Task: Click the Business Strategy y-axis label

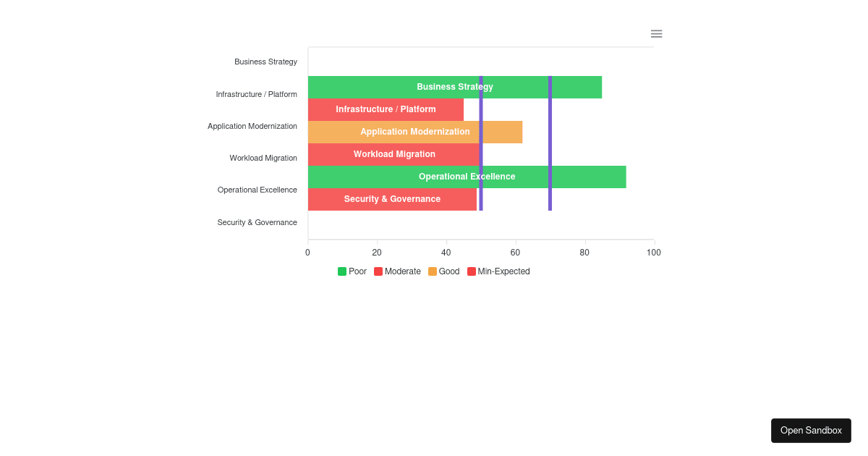Action: (265, 62)
